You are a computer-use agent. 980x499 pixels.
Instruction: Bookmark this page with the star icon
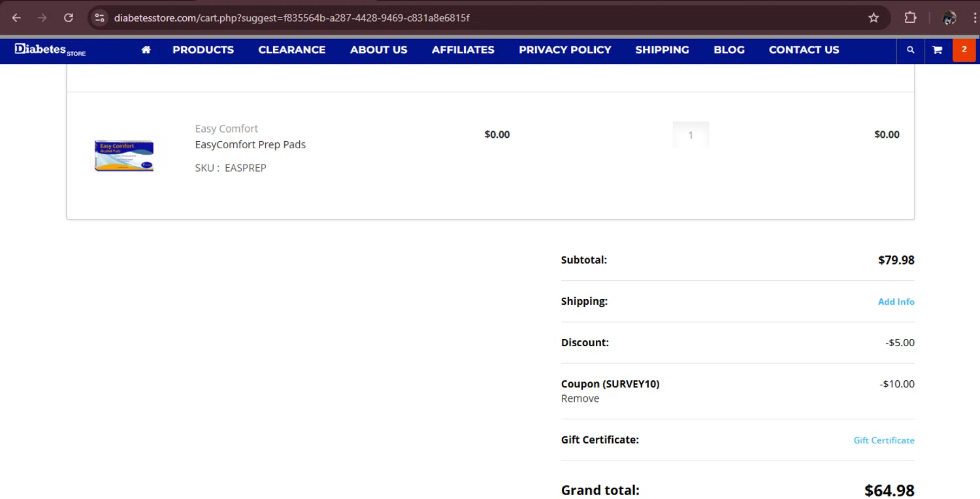(x=874, y=18)
